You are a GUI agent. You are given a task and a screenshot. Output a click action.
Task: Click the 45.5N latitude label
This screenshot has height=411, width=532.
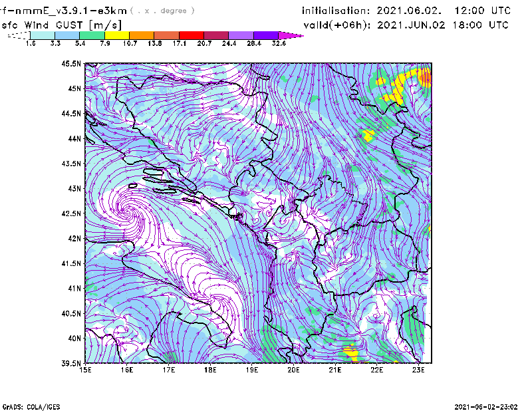point(71,63)
